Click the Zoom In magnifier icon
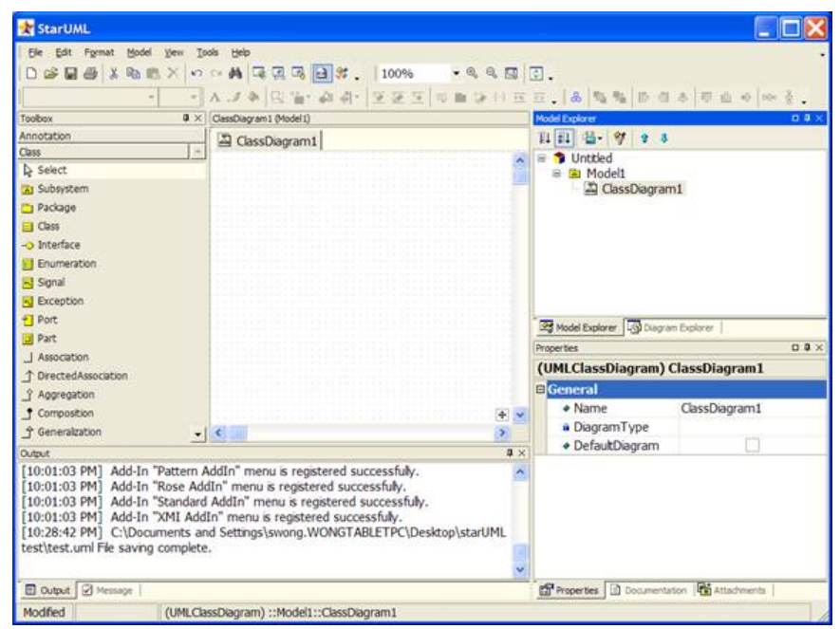The height and width of the screenshot is (629, 840). (x=472, y=73)
